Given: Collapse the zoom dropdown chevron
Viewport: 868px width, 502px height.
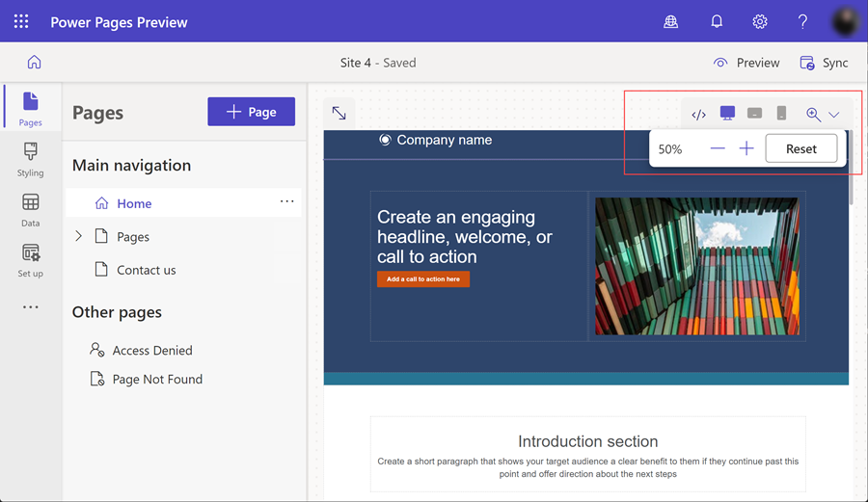Looking at the screenshot, I should (833, 115).
